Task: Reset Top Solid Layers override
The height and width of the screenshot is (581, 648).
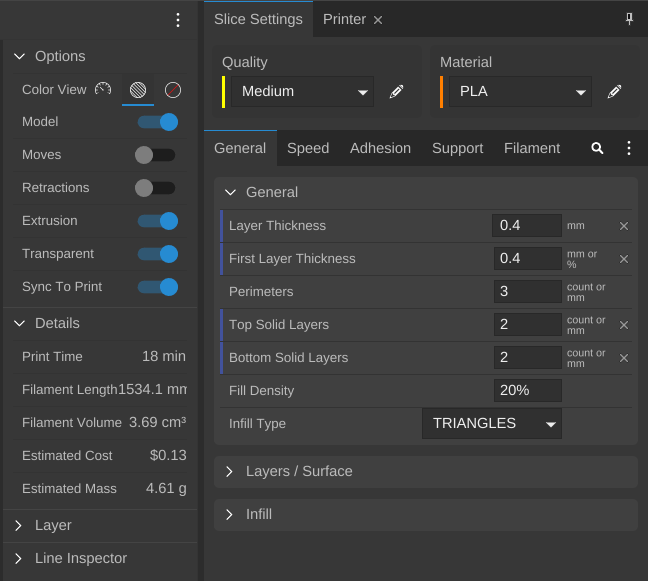Action: (x=624, y=325)
